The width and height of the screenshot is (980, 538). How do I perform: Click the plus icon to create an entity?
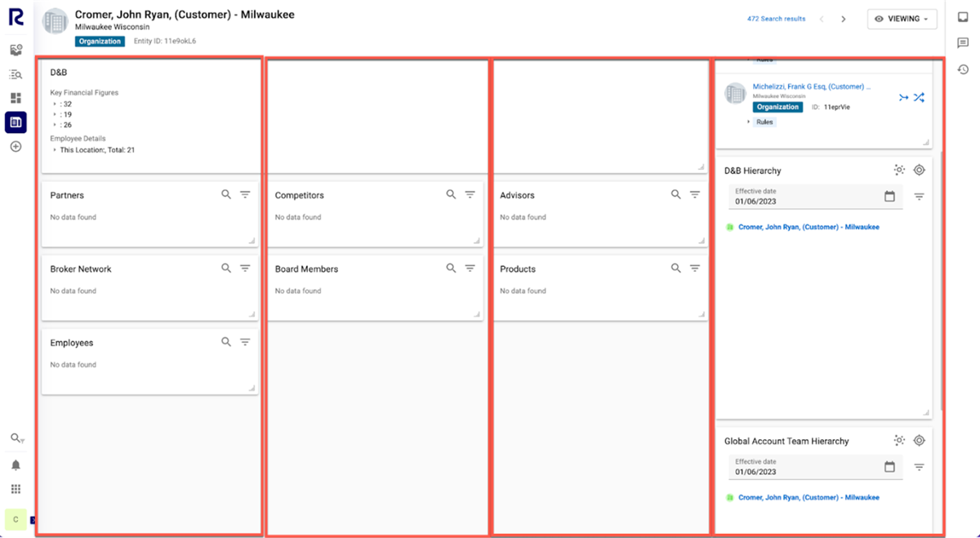[15, 146]
